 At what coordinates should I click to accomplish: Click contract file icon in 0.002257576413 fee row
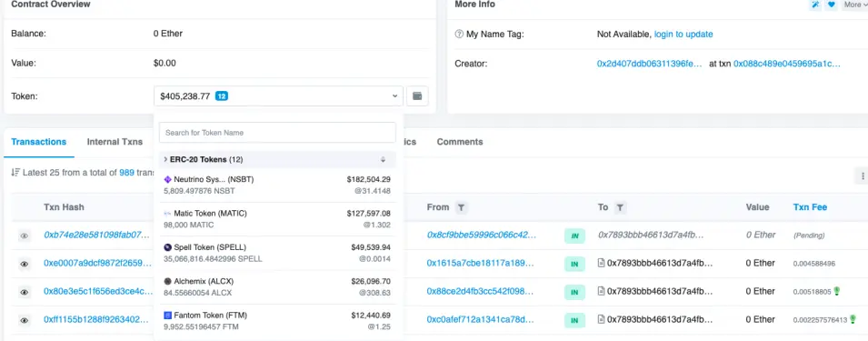601,319
